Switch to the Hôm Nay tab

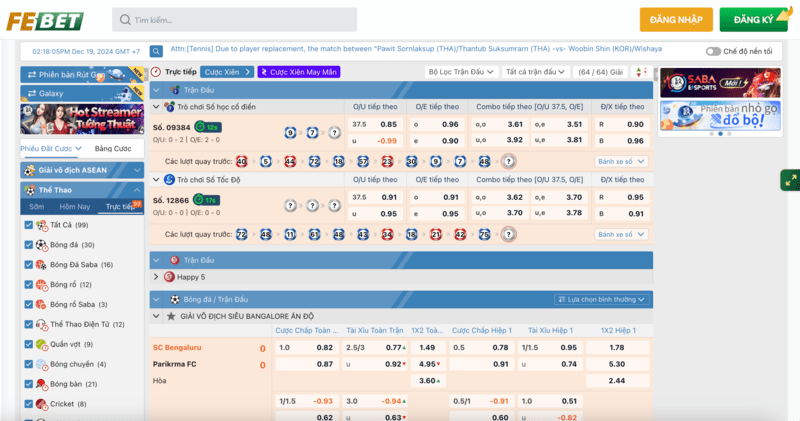[74, 207]
